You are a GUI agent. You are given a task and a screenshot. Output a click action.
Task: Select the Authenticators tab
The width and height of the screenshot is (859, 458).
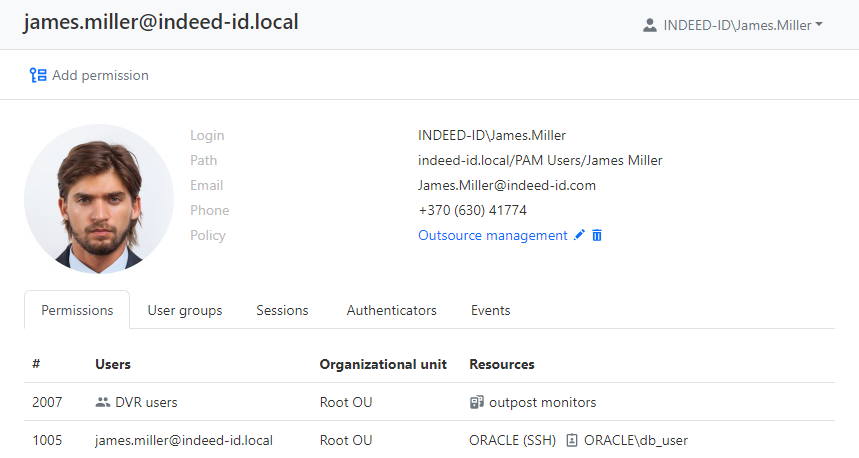point(391,310)
